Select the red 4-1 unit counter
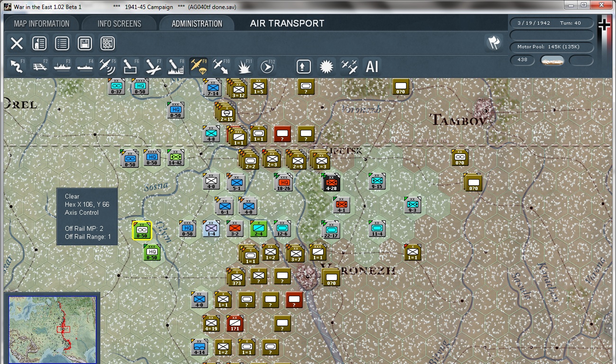Screen dimensions: 616x364 pyautogui.click(x=341, y=205)
